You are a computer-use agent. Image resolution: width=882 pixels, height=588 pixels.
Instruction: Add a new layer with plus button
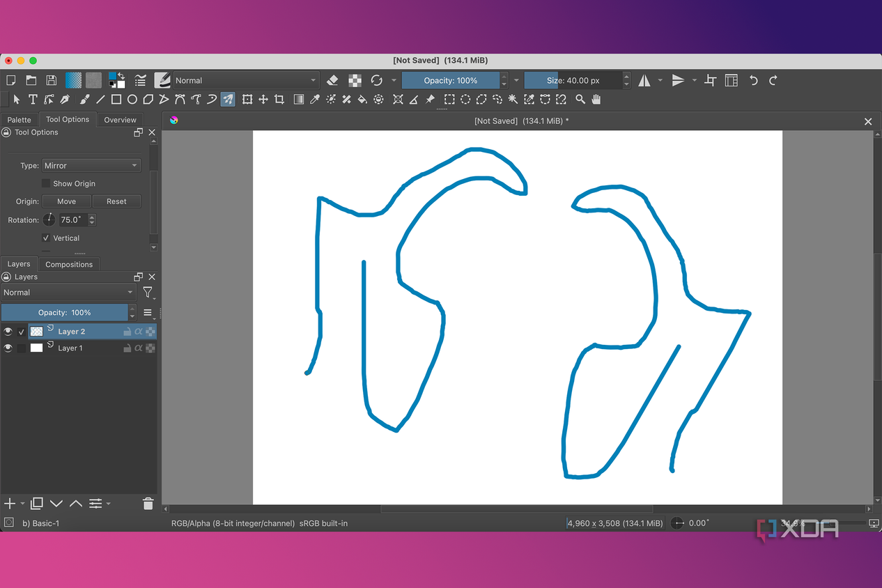point(10,504)
